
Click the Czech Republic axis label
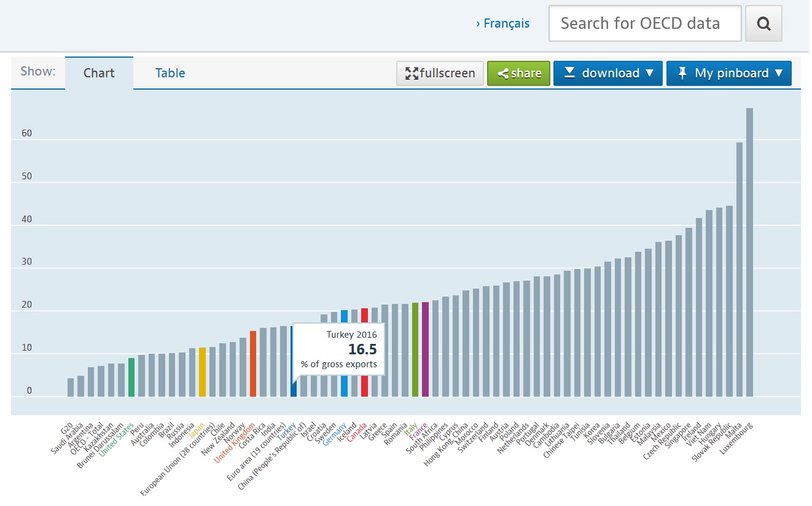click(663, 440)
